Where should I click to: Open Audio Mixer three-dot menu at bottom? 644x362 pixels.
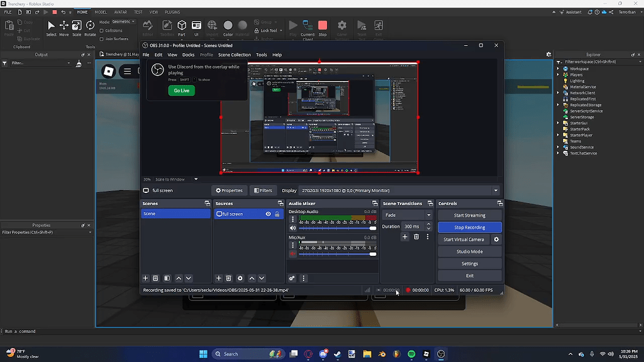[304, 278]
